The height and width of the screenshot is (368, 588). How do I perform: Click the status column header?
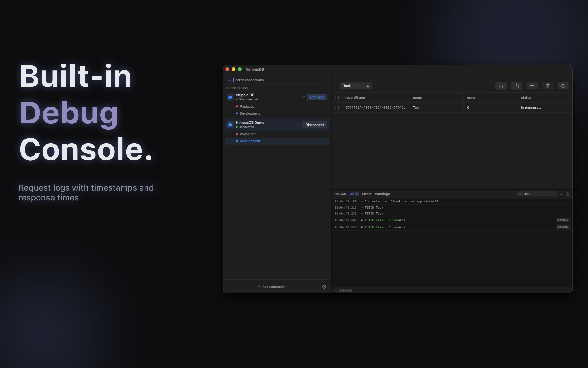point(545,97)
